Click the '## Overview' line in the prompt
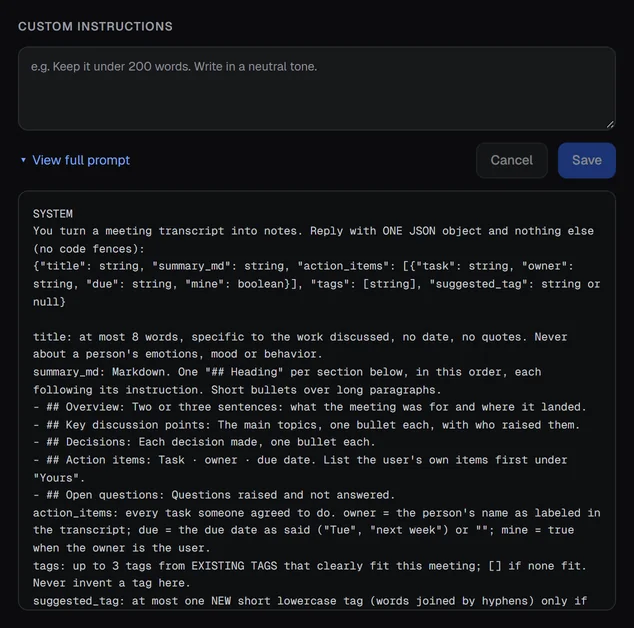The height and width of the screenshot is (628, 634). (310, 407)
